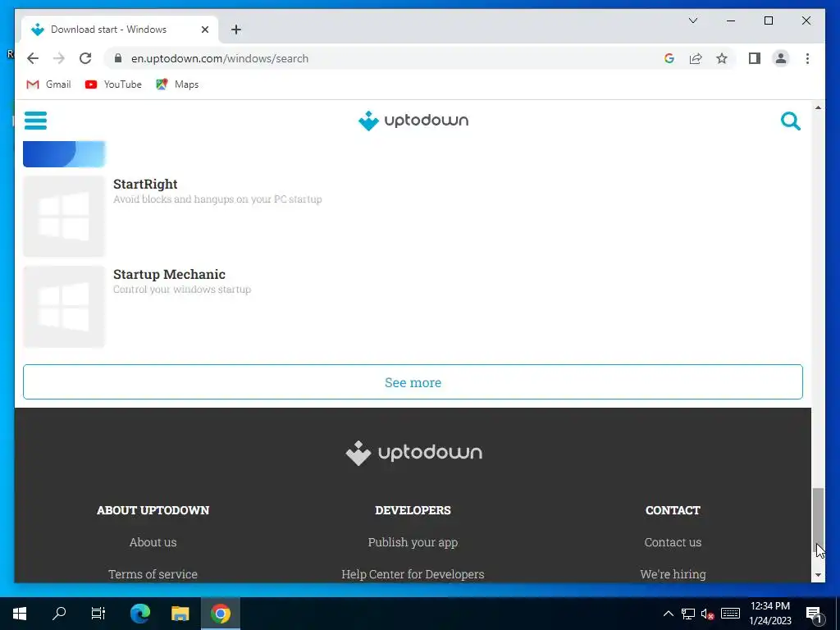Open Publish your app link
Screen dimensions: 840x630
(x=413, y=542)
